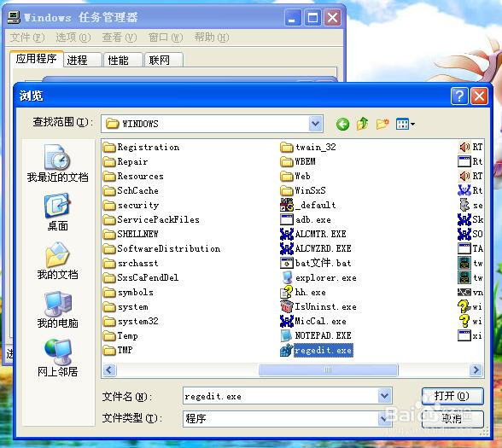Image resolution: width=502 pixels, height=448 pixels.
Task: Select the SxsCaPendDel folder
Action: (x=141, y=278)
